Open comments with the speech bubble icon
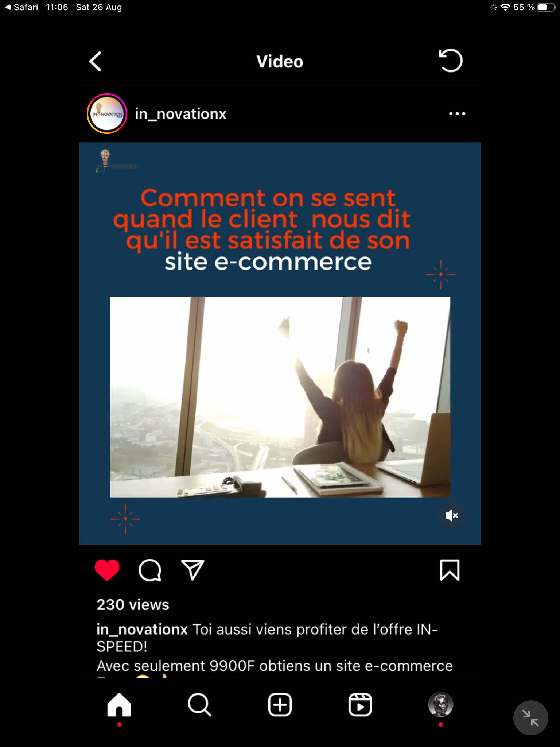Screen dimensions: 560x747 150,570
